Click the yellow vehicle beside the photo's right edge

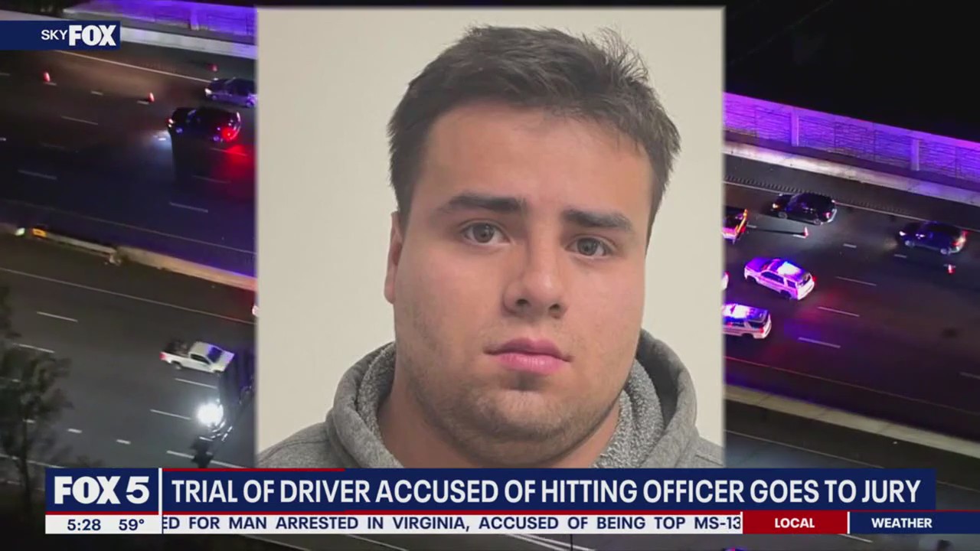click(x=735, y=223)
